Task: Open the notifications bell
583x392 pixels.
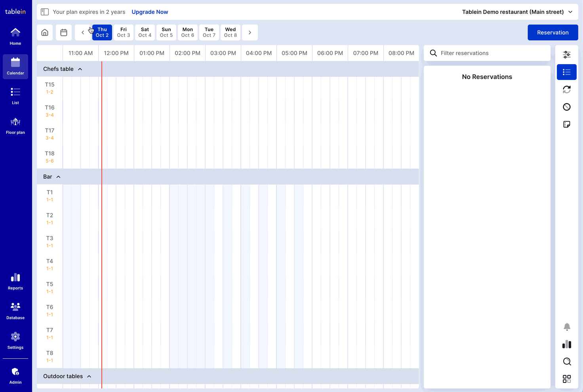Action: point(567,327)
